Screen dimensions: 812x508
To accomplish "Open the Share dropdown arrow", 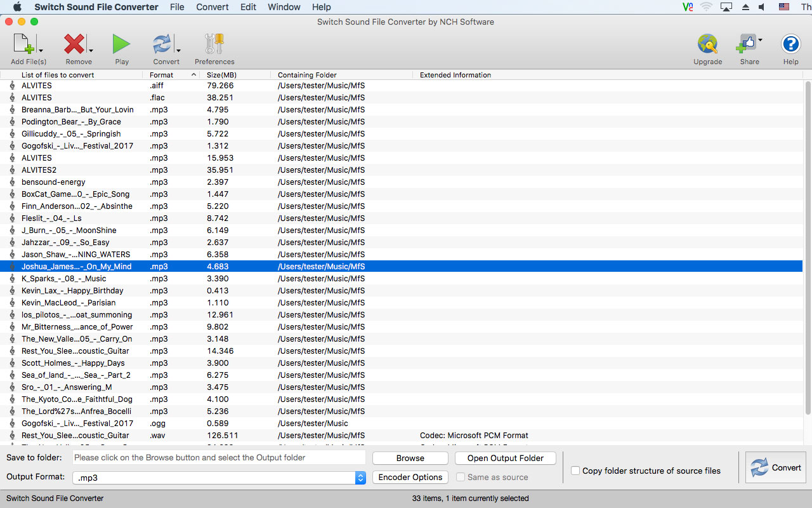I will click(760, 39).
